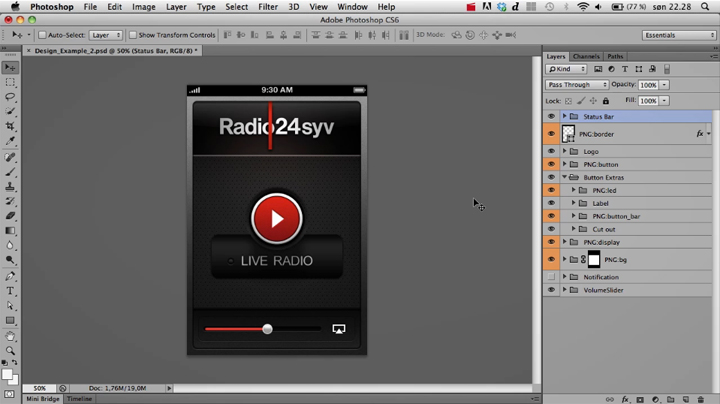Image resolution: width=720 pixels, height=404 pixels.
Task: Click the link layers icon
Action: (x=610, y=399)
